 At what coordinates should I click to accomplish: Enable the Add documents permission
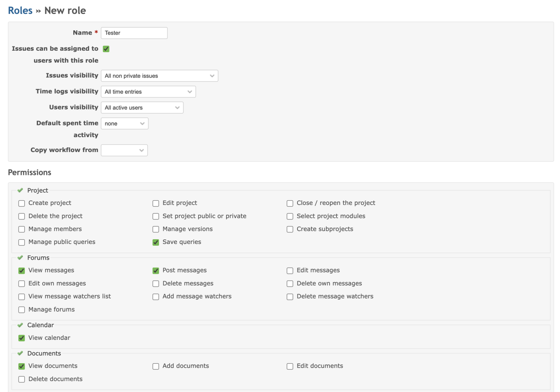(x=156, y=366)
